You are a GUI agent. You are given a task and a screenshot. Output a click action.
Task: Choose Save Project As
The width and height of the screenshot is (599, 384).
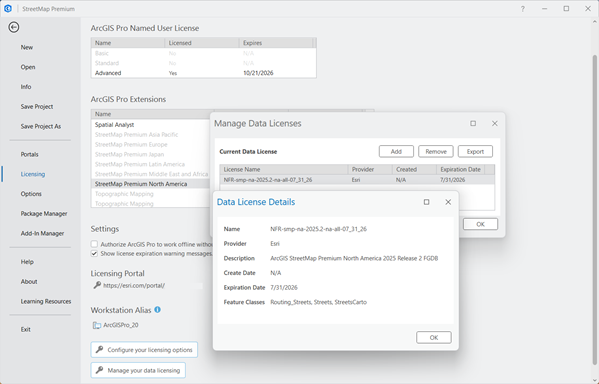pos(41,126)
